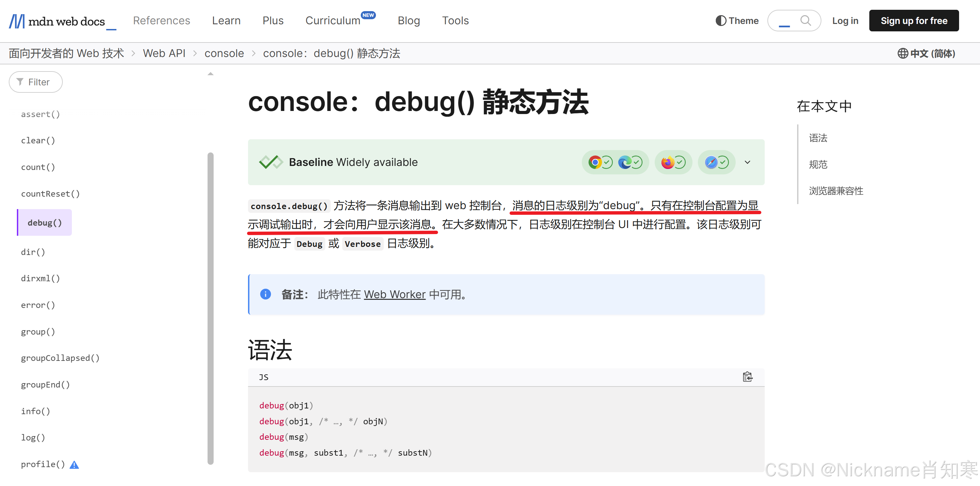Click the warning icon beside profile()
This screenshot has height=486, width=980.
pos(75,465)
